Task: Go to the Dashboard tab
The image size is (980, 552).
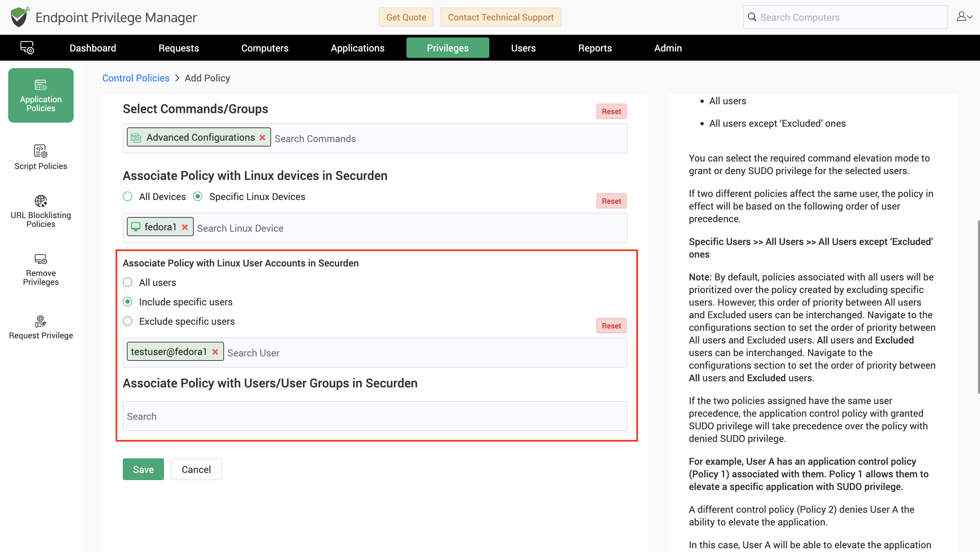Action: point(93,48)
